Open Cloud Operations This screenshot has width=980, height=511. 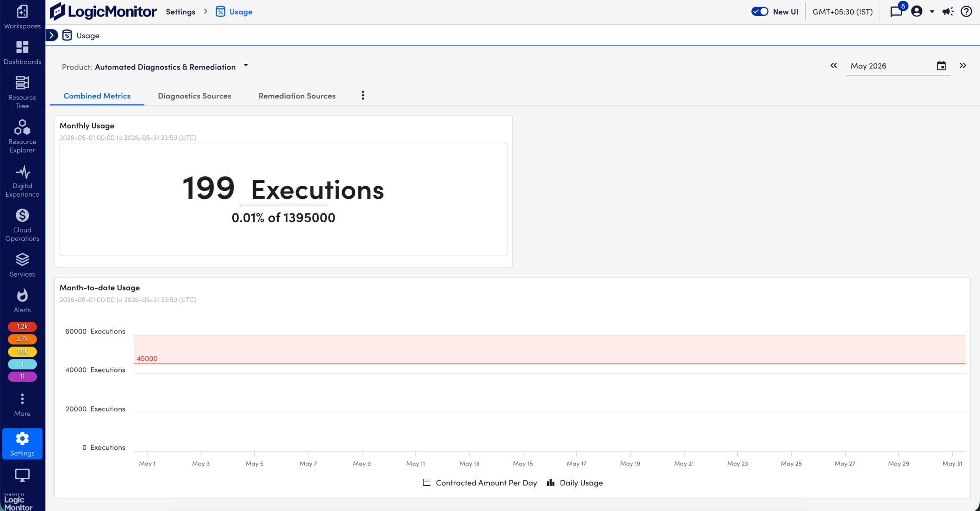click(x=22, y=225)
